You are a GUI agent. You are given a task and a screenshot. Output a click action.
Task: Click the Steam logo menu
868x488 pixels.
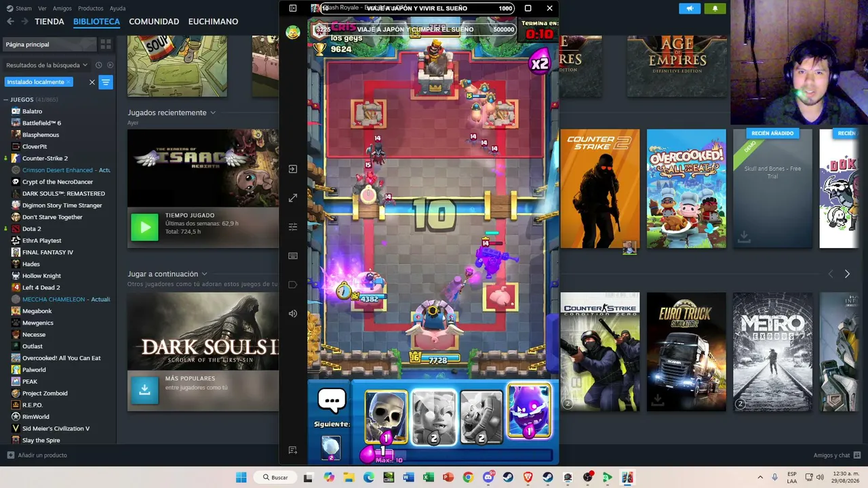19,8
